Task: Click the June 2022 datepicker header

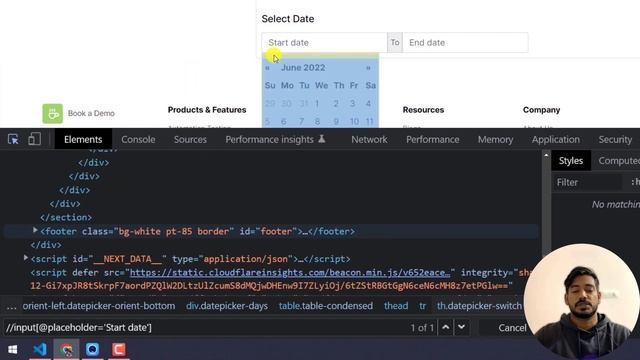Action: tap(303, 68)
